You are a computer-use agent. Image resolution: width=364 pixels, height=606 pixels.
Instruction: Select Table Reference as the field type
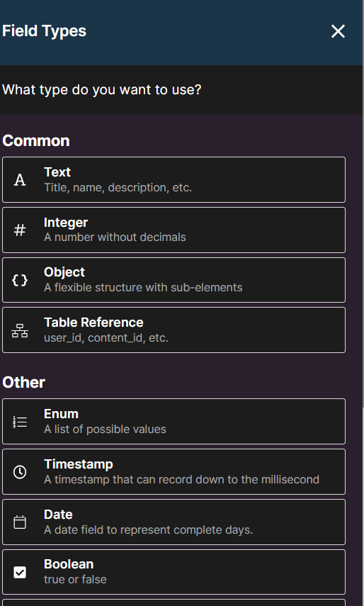(174, 330)
